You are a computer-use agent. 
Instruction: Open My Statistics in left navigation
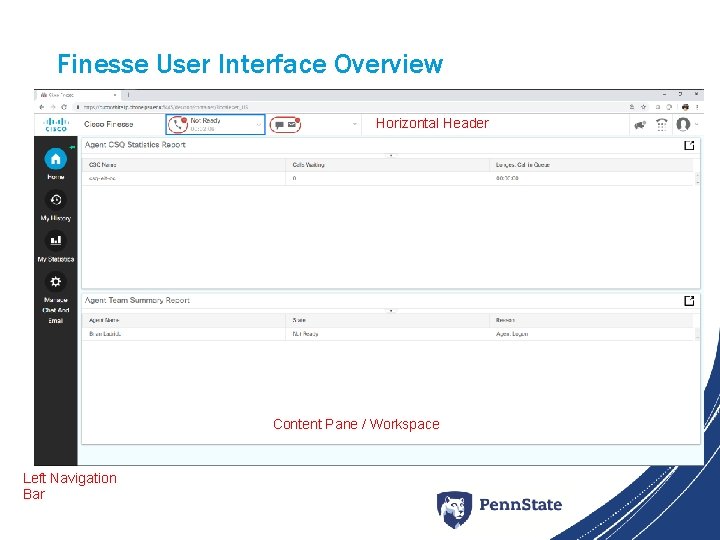56,241
